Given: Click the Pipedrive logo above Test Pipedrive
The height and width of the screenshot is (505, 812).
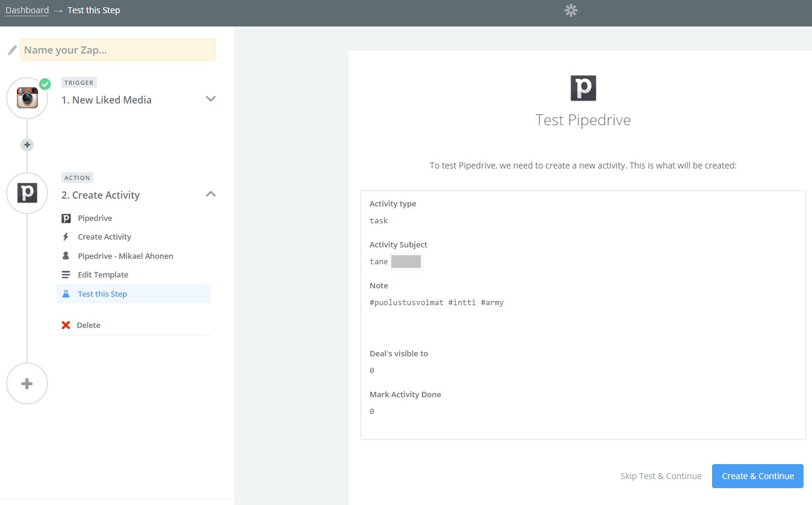Looking at the screenshot, I should point(583,88).
